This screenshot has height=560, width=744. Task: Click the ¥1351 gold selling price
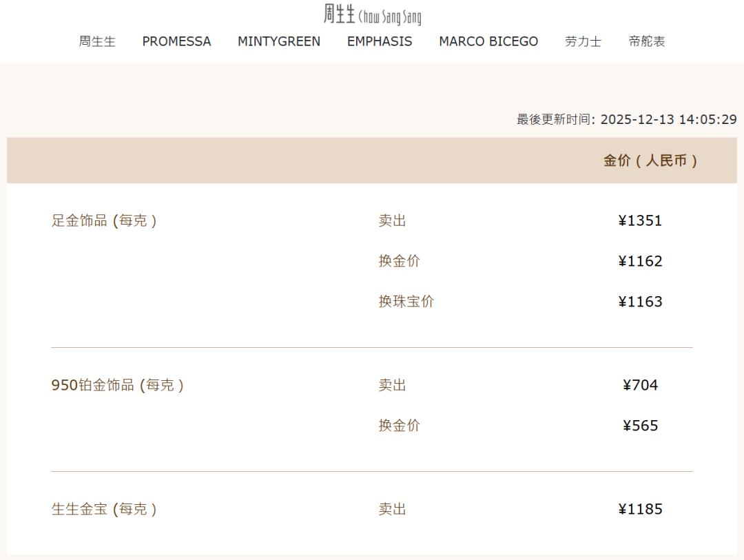click(x=640, y=221)
